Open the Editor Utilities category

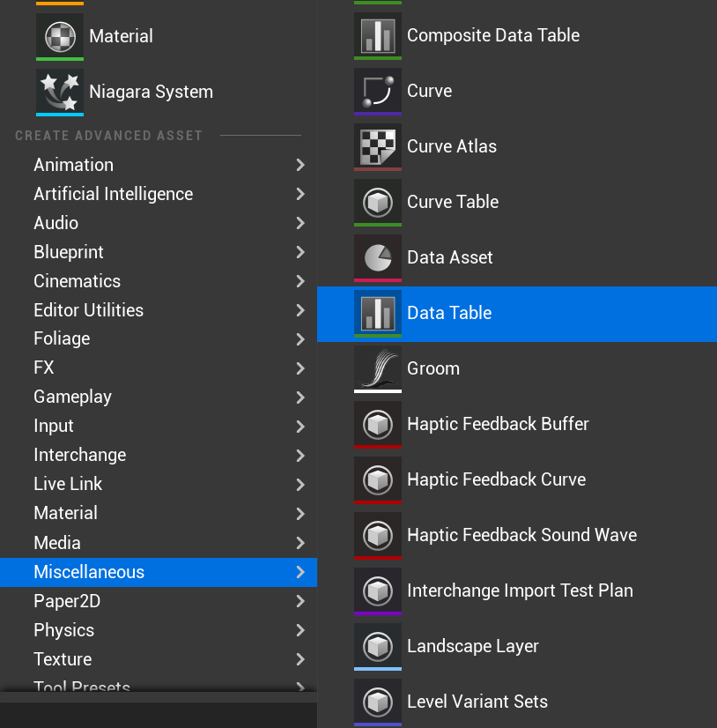coord(159,310)
